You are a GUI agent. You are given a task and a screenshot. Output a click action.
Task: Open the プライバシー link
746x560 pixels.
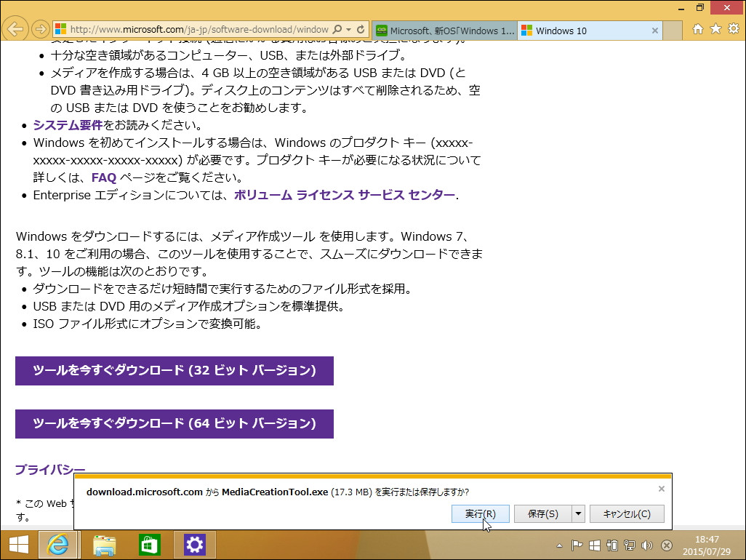tap(50, 470)
